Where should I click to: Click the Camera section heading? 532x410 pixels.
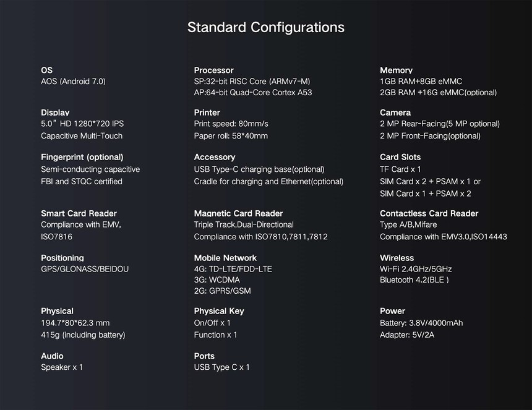tap(395, 113)
